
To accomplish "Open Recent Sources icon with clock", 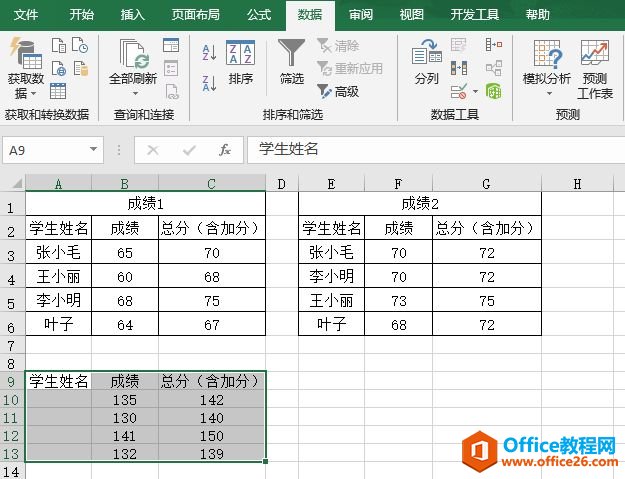I will (80, 45).
